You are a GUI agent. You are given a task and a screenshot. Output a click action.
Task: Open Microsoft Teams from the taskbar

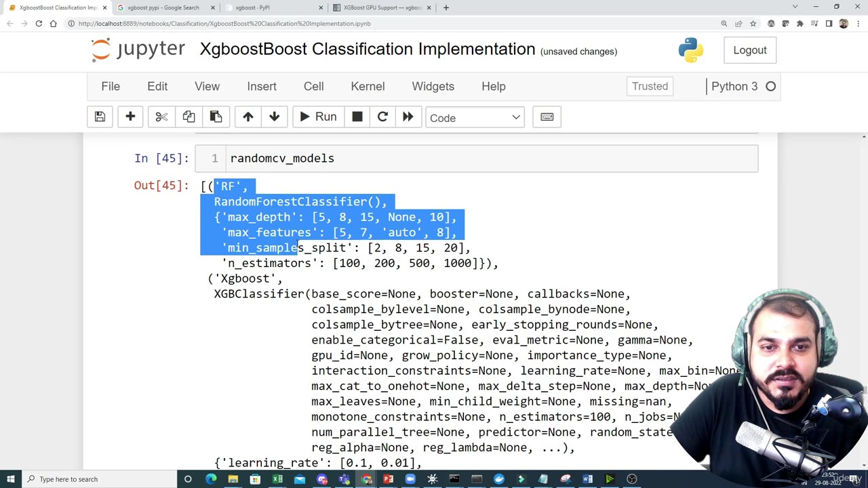point(344,479)
